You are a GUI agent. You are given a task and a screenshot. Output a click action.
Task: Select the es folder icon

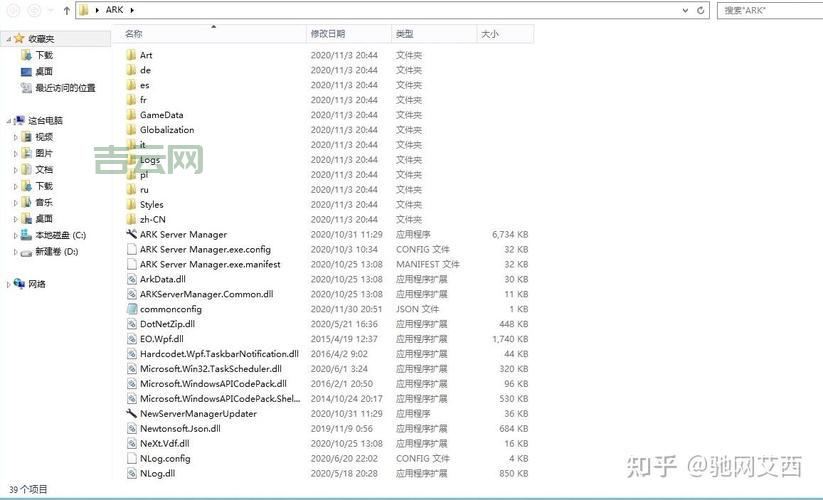pos(131,85)
